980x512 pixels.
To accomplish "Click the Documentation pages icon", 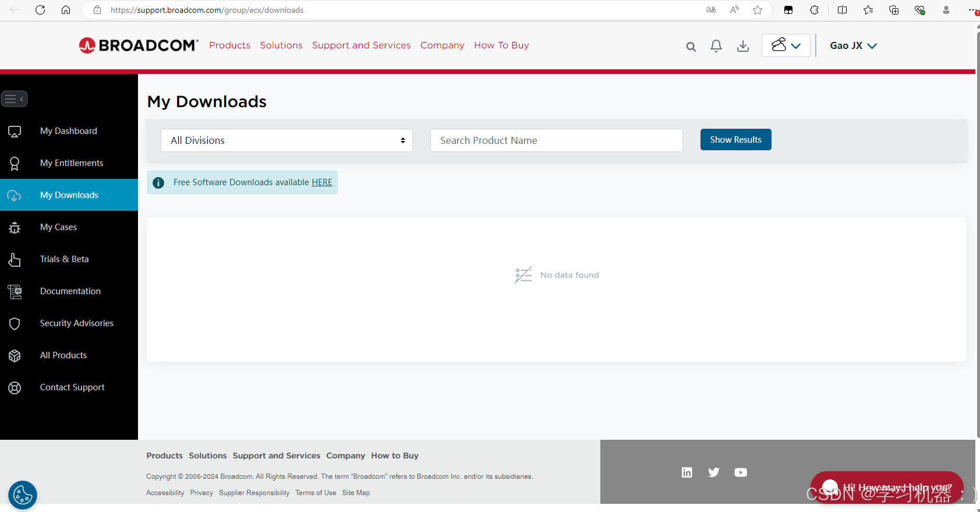I will coord(15,292).
